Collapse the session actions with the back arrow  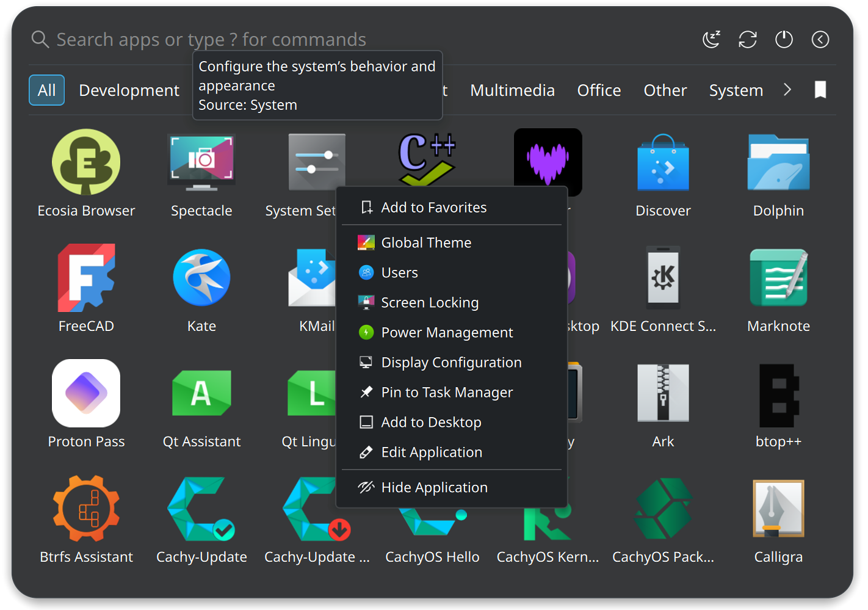click(820, 40)
